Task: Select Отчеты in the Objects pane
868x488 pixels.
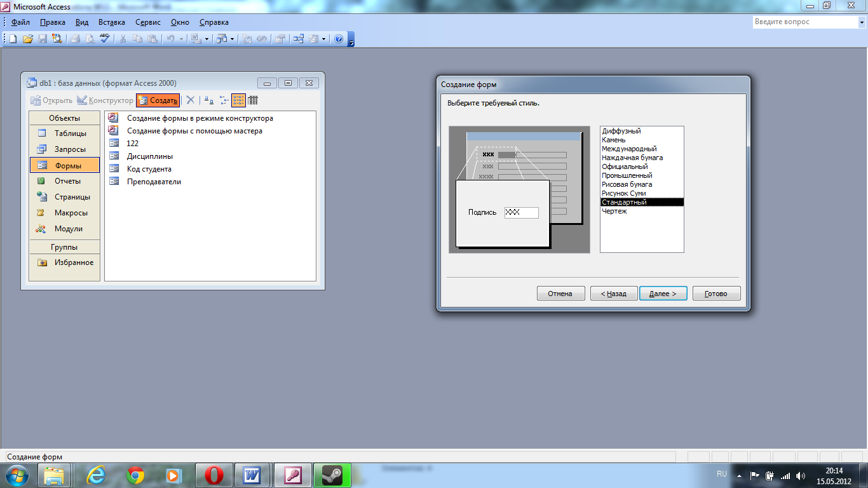Action: click(65, 181)
